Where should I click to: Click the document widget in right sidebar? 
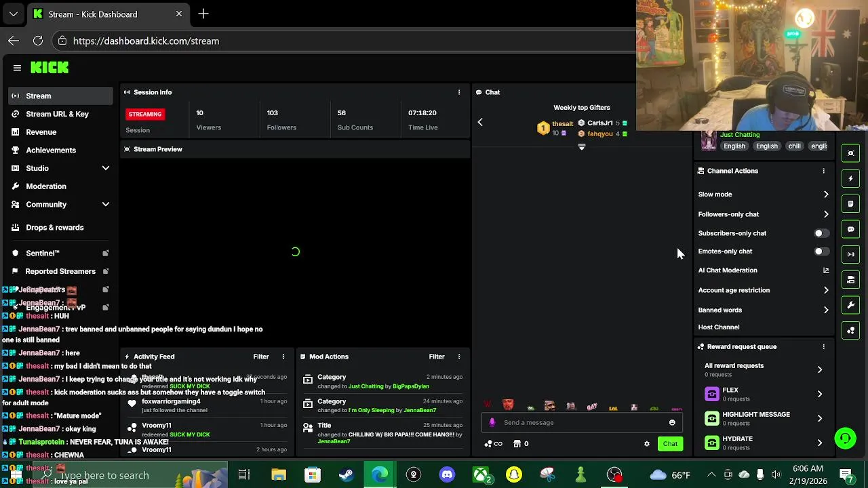pyautogui.click(x=851, y=204)
